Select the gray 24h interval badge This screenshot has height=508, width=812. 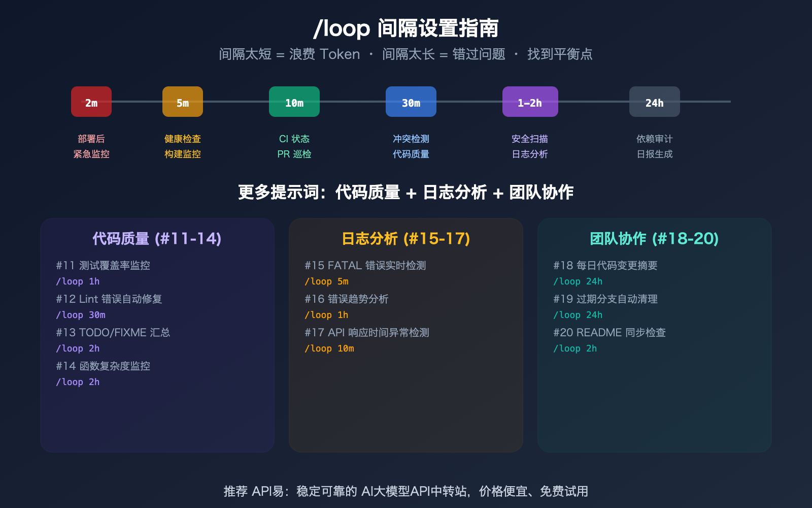tap(654, 102)
